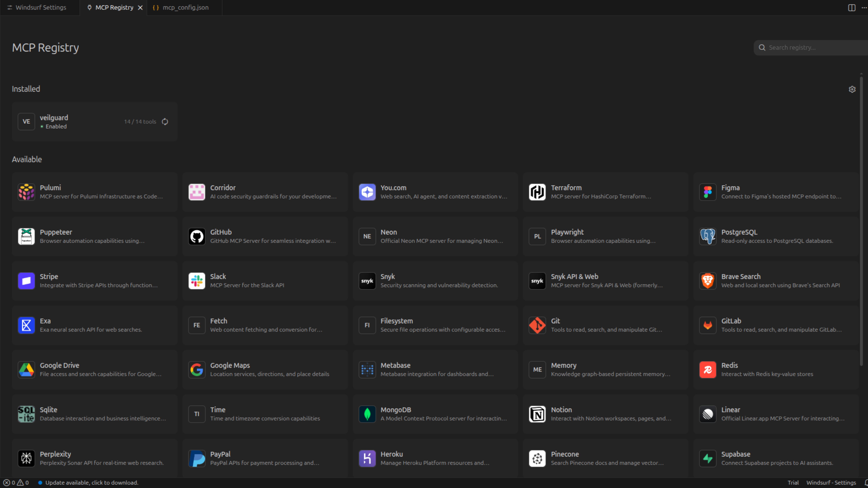Click the PayPal P icon
The height and width of the screenshot is (488, 868).
pyautogui.click(x=197, y=459)
